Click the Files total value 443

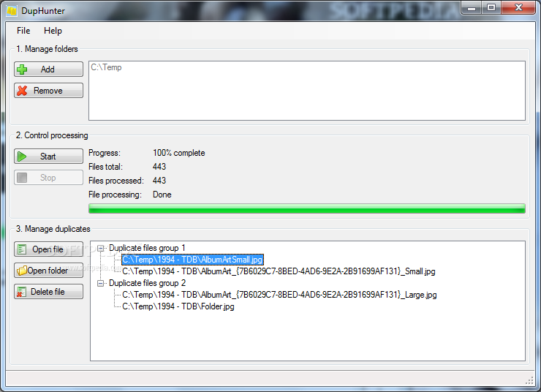point(159,167)
